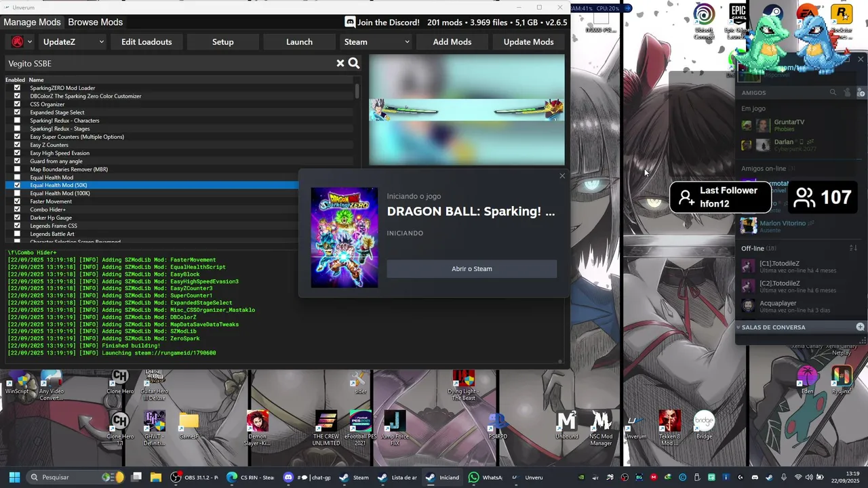The image size is (868, 488).
Task: Click the mod preview image
Action: point(467,110)
